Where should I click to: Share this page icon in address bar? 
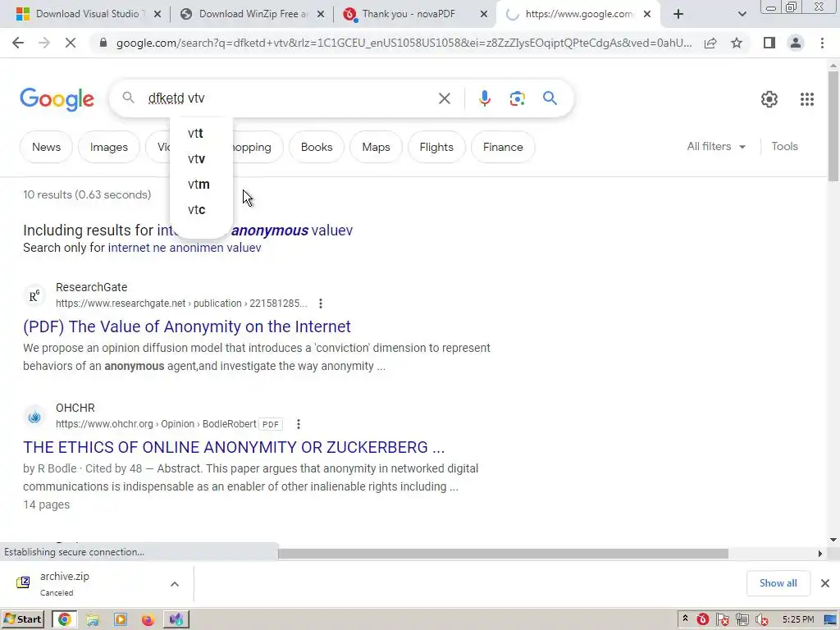[x=710, y=43]
